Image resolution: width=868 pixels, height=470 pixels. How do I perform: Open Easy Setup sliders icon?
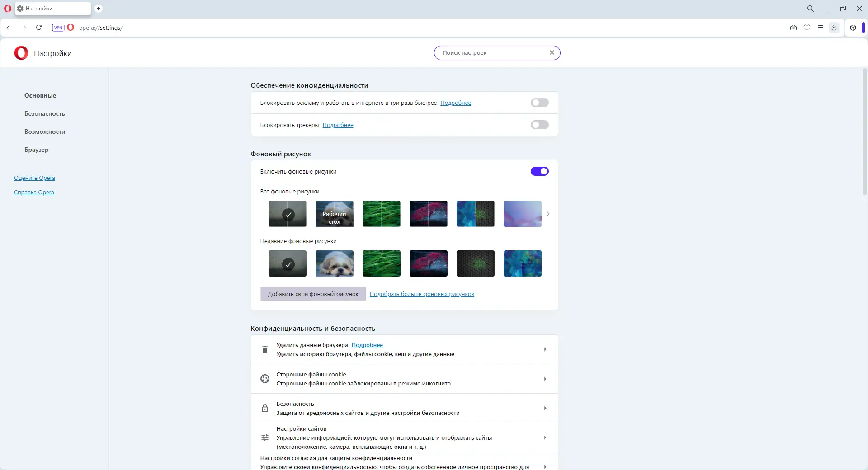tap(821, 28)
